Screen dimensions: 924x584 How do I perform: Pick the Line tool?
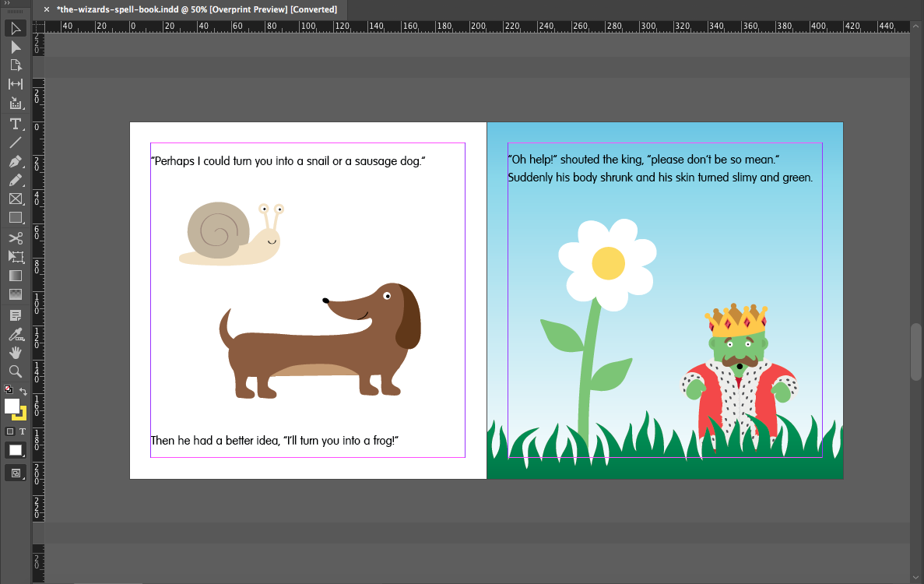(x=16, y=142)
